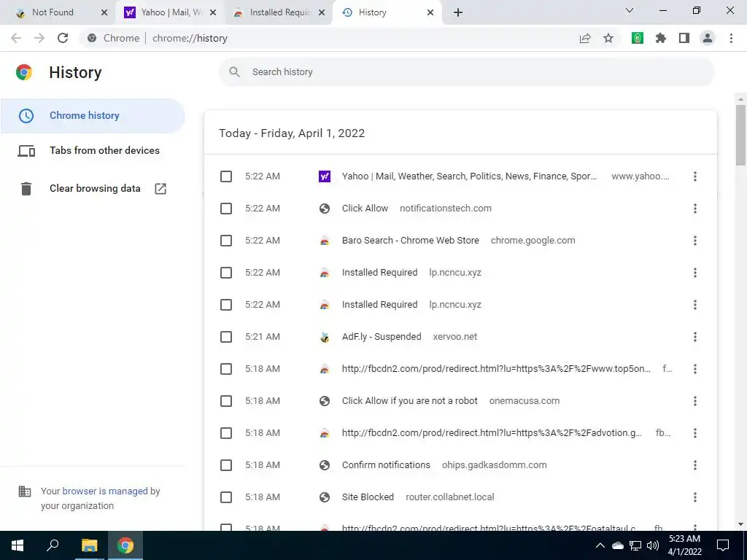
Task: Open actions menu for Click Allow notificationstech entry
Action: pos(695,209)
